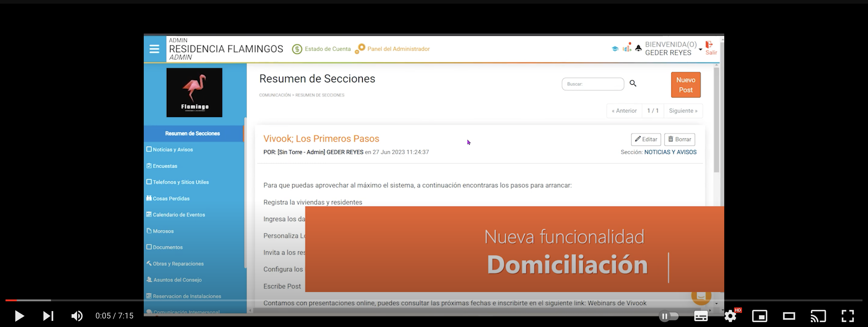The image size is (868, 327).
Task: Open Noticias y Avisos section
Action: [x=172, y=149]
